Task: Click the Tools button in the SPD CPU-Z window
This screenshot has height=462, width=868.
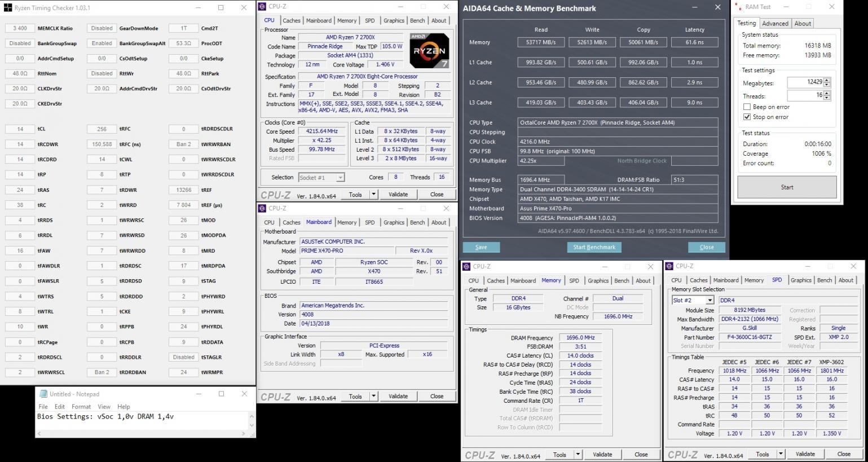Action: [x=762, y=454]
